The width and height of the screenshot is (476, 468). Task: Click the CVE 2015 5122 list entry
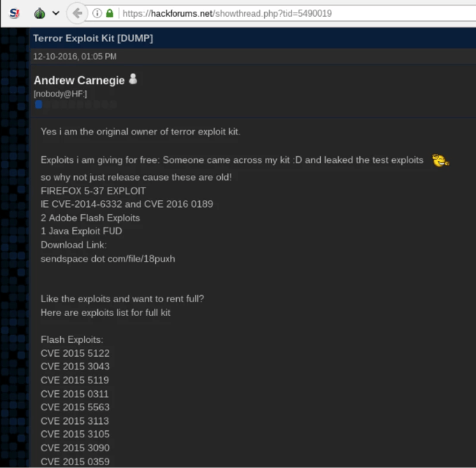point(75,353)
